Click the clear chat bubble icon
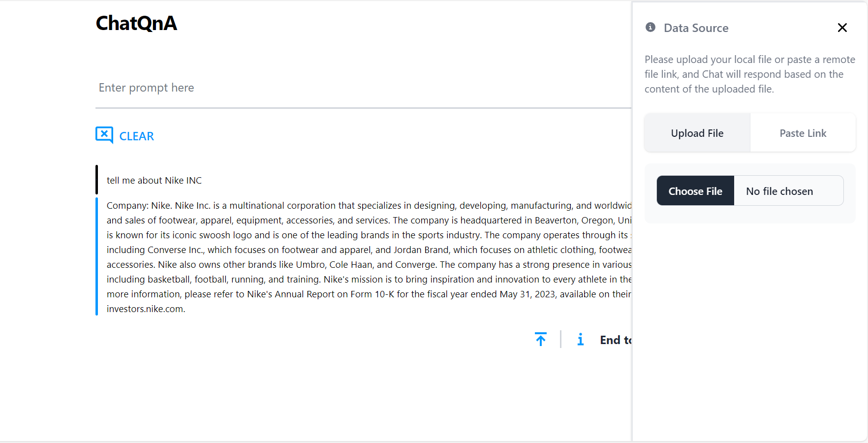This screenshot has width=868, height=443. point(104,135)
